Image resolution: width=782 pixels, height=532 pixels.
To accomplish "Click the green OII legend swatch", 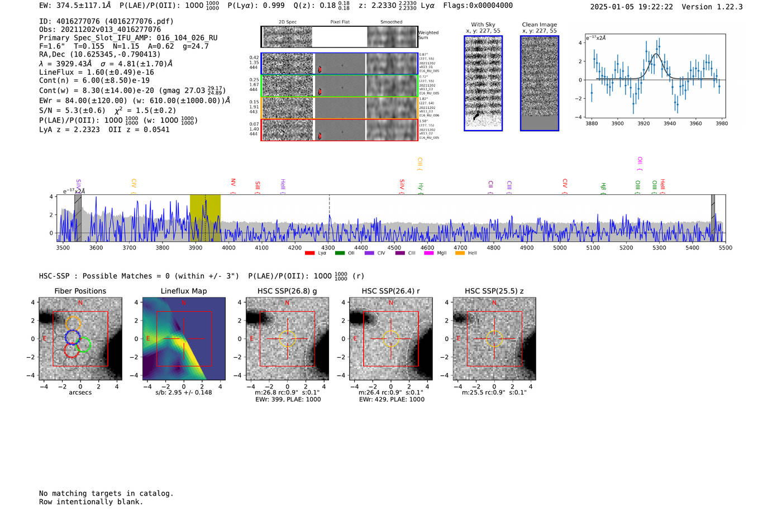I will [x=340, y=253].
